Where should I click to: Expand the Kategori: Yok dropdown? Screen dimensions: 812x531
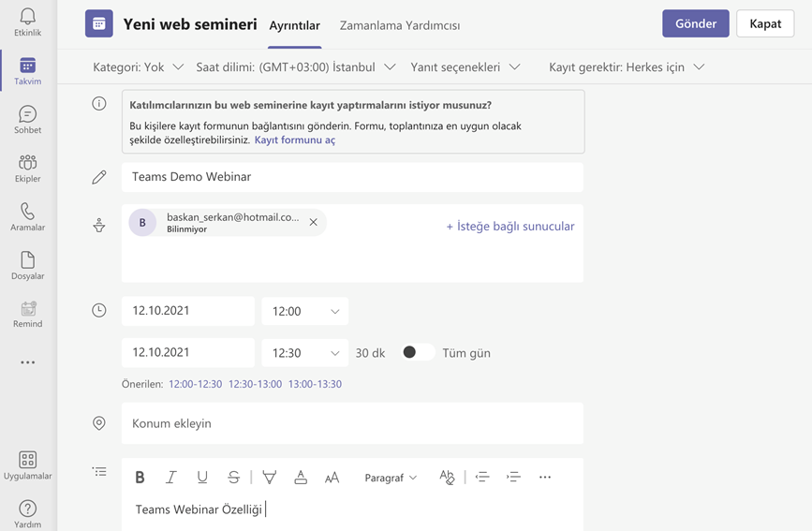coord(139,66)
